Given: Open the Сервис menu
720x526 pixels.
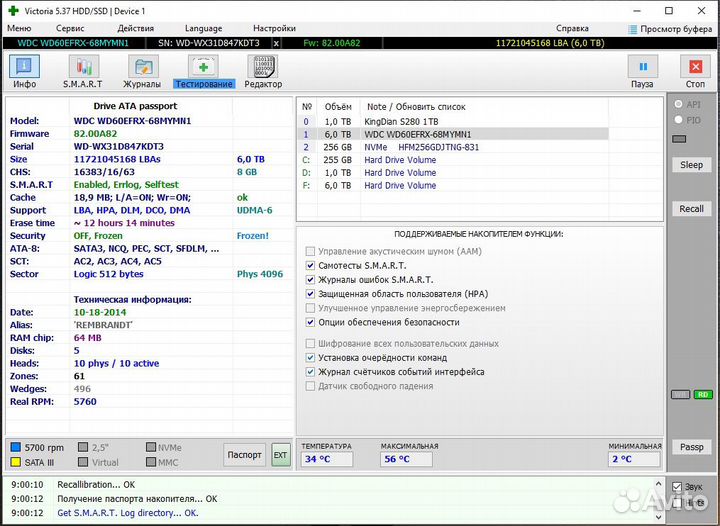Looking at the screenshot, I should tap(70, 28).
